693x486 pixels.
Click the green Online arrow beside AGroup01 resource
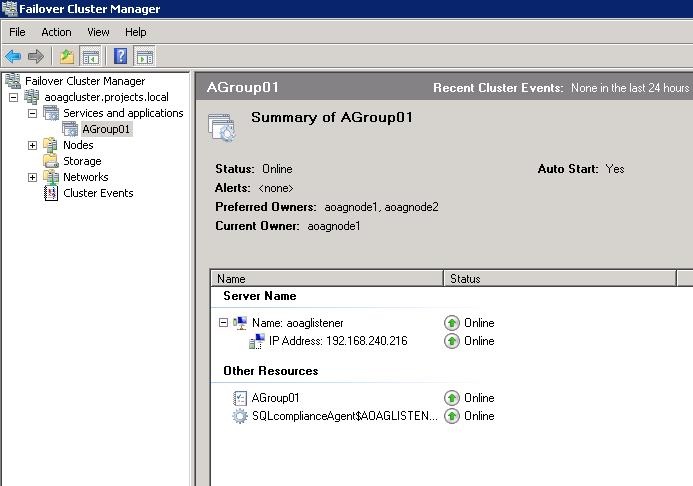(452, 398)
